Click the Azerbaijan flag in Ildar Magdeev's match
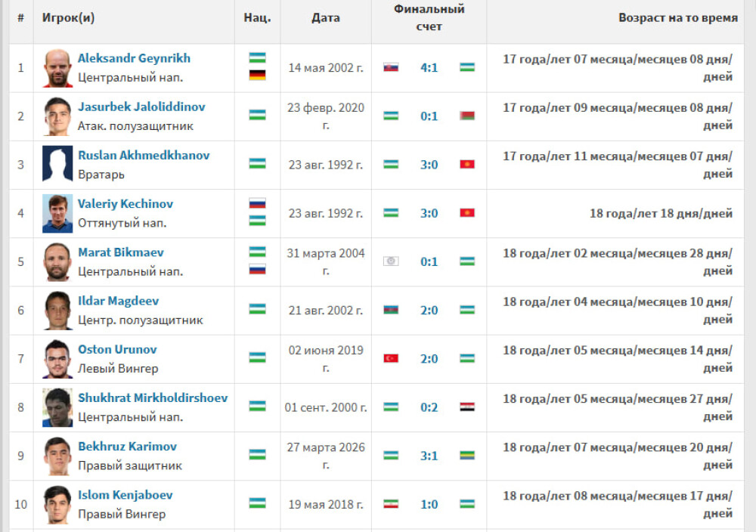The height and width of the screenshot is (532, 756). pos(391,310)
